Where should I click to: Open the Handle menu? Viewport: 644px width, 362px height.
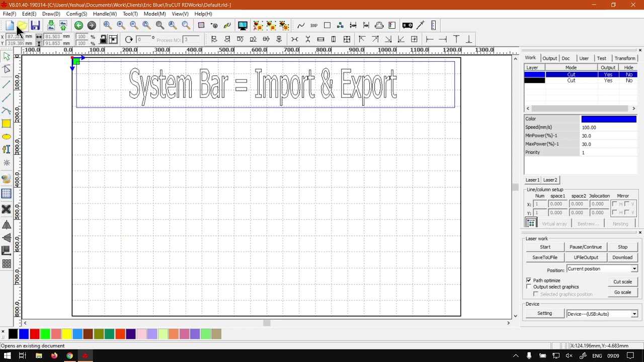coord(105,14)
